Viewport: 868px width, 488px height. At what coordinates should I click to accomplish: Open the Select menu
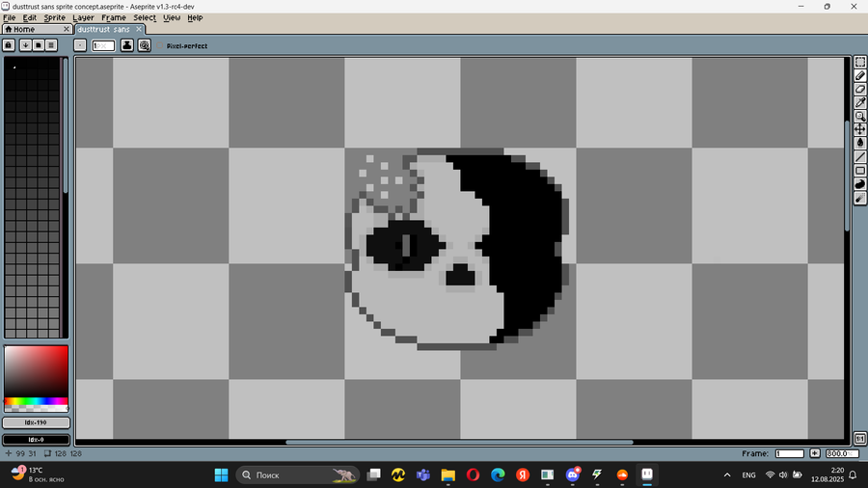tap(145, 17)
